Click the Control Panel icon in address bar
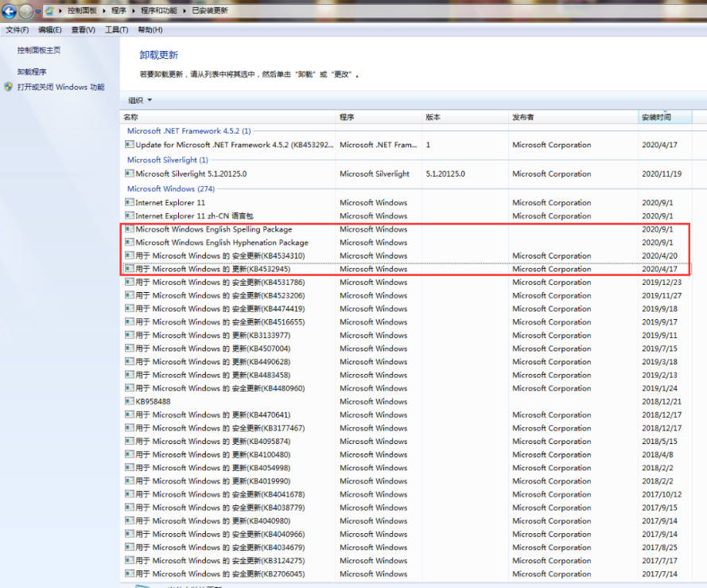The width and height of the screenshot is (707, 588). coord(50,11)
